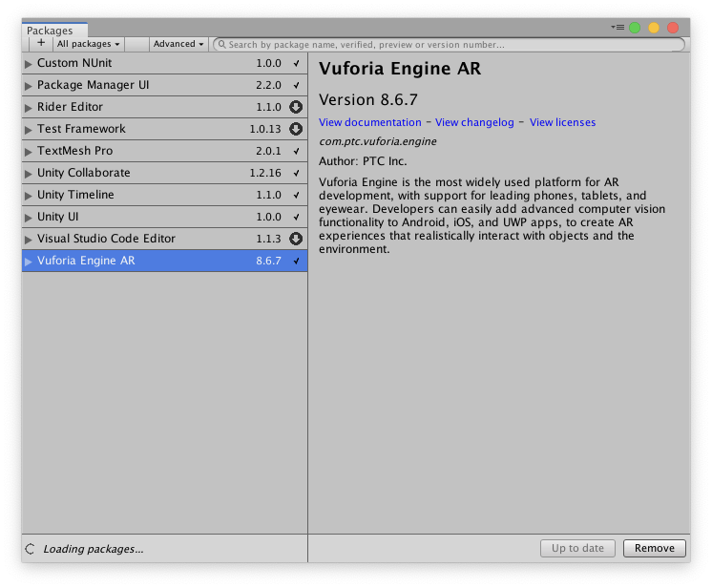Click Vuforia Engine AR installed checkmark
This screenshot has width=712, height=588.
coord(297,262)
